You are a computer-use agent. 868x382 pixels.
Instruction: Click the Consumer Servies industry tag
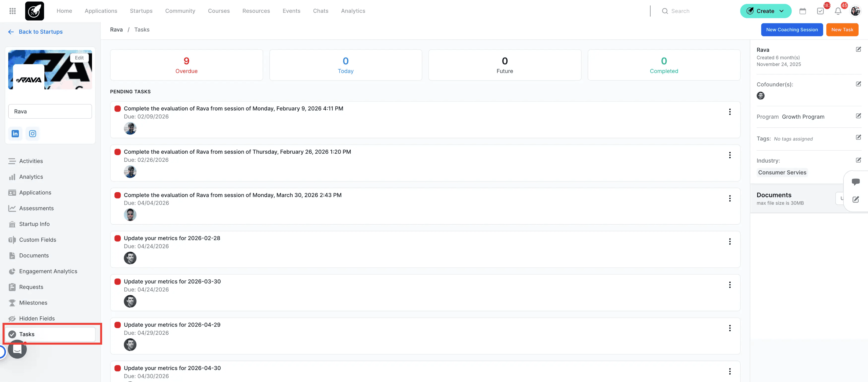(782, 173)
